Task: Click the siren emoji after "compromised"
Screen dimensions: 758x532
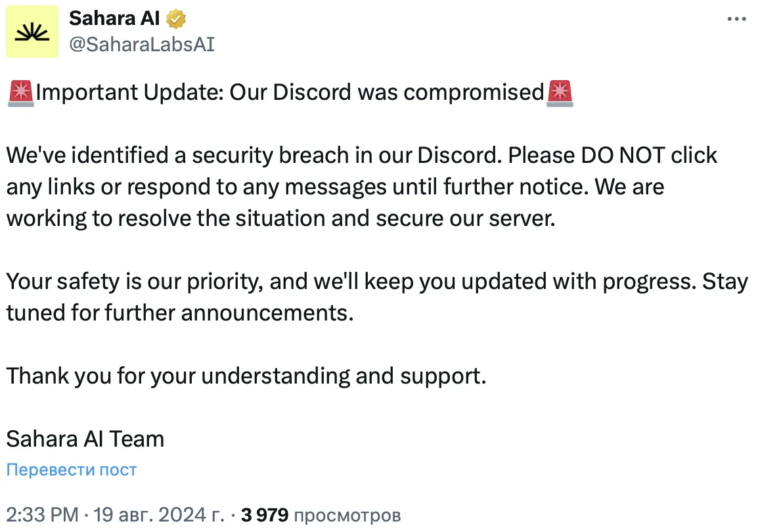Action: [x=559, y=93]
